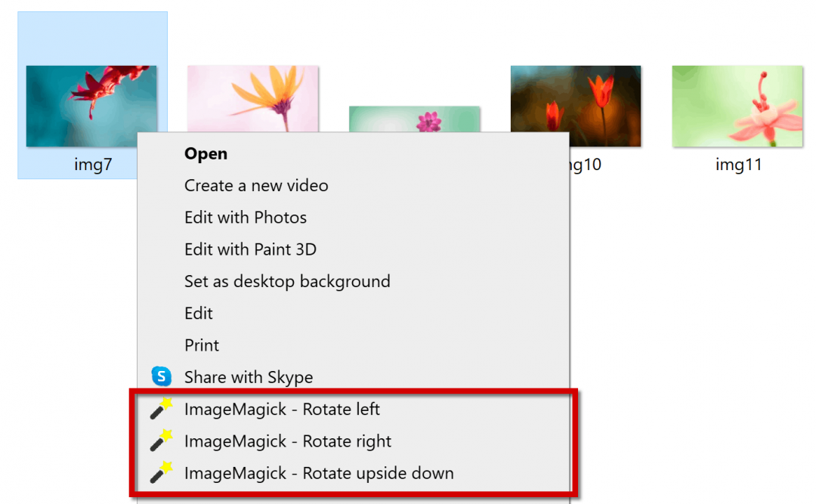The height and width of the screenshot is (504, 816).
Task: Set img7 as desktop background
Action: tap(287, 281)
